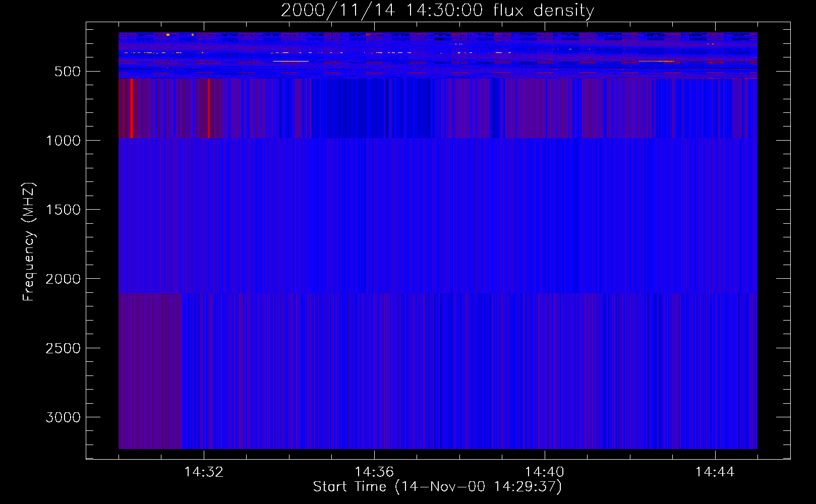Click the plot title '2000/11/14 14:30:00 flux density'

(437, 11)
